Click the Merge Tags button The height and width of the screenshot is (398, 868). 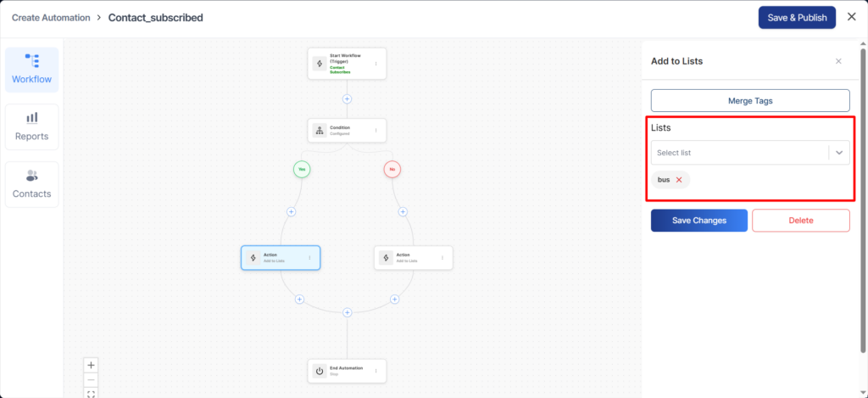(x=749, y=100)
